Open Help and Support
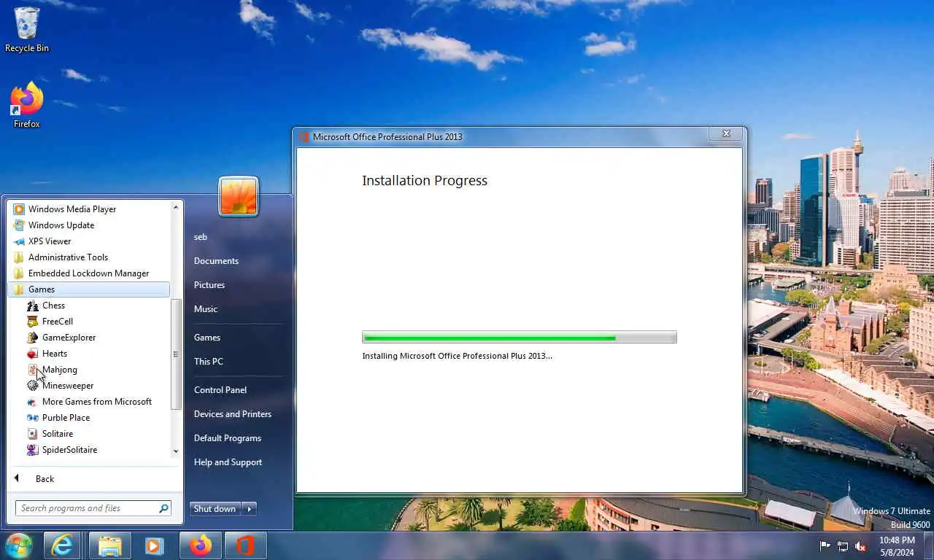Screen dimensions: 934x560 [228, 462]
